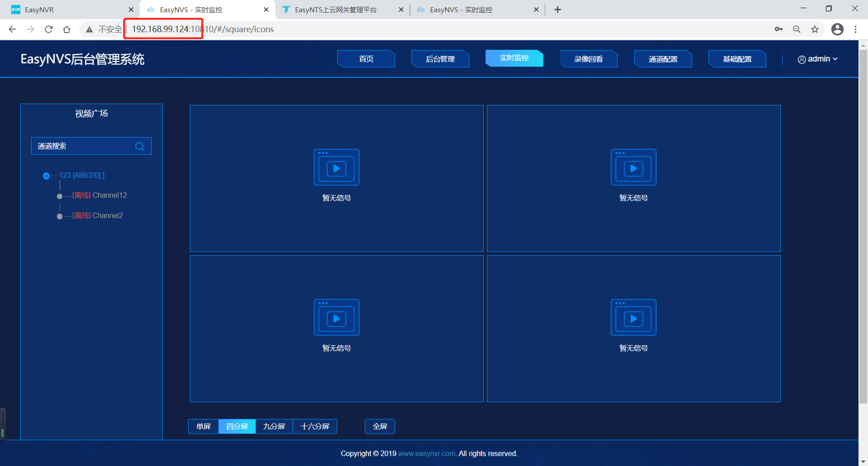
Task: Select the offline Channel12 tree item
Action: coord(100,195)
